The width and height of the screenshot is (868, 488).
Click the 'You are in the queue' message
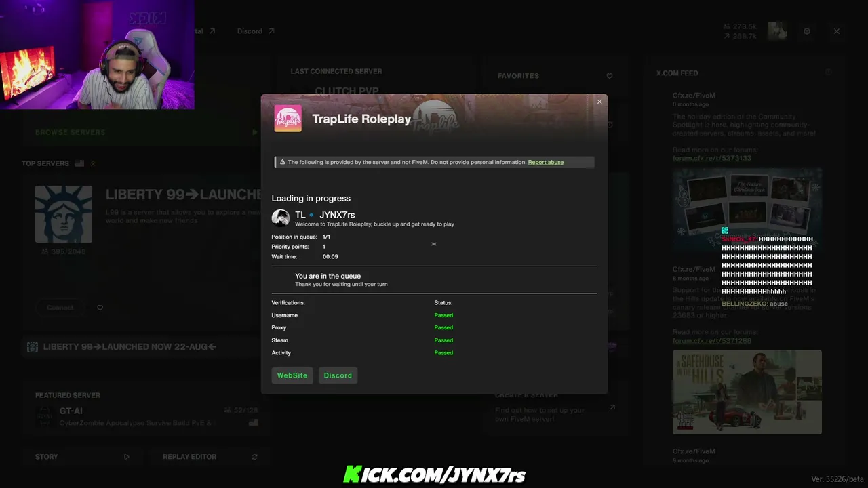328,276
